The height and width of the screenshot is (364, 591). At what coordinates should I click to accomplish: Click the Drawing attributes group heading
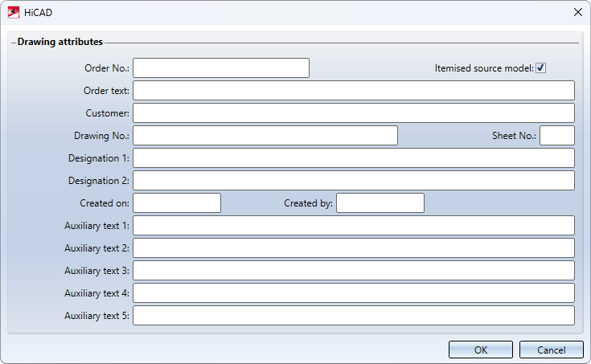click(x=60, y=42)
